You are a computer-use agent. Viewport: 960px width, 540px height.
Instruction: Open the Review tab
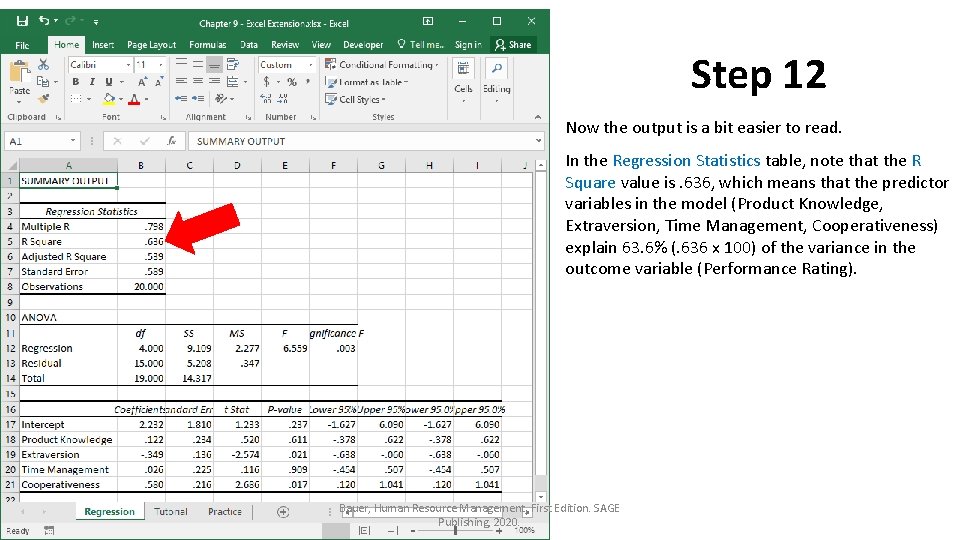pyautogui.click(x=285, y=45)
